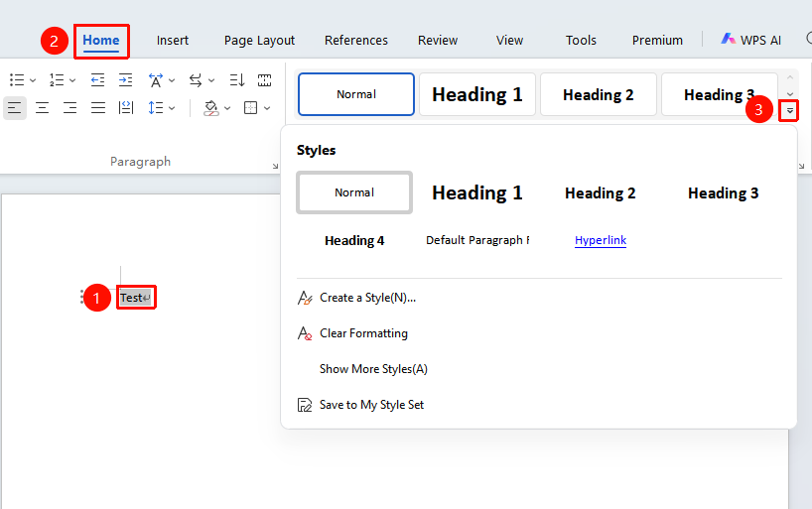Screen dimensions: 812x509
Task: Select Heading 2 in Styles panel
Action: point(601,192)
